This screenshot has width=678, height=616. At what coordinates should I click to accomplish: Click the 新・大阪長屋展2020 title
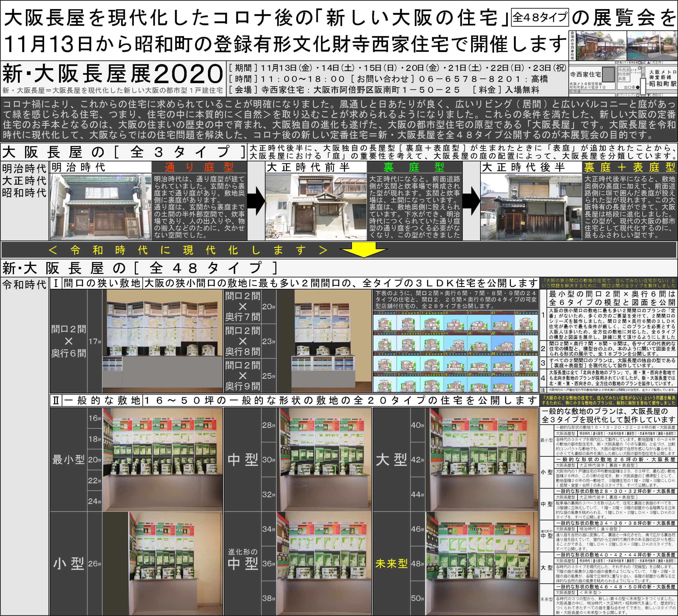113,74
